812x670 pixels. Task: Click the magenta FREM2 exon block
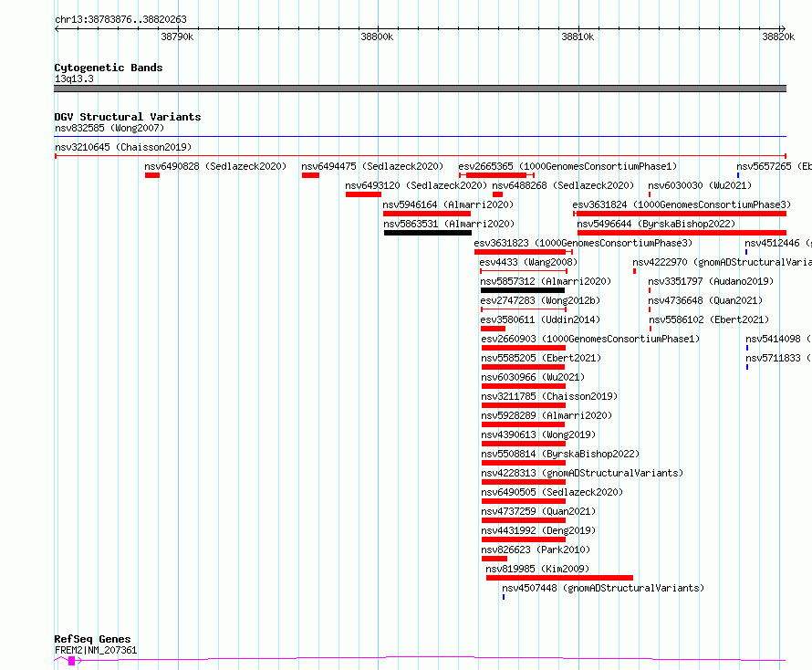click(x=72, y=661)
